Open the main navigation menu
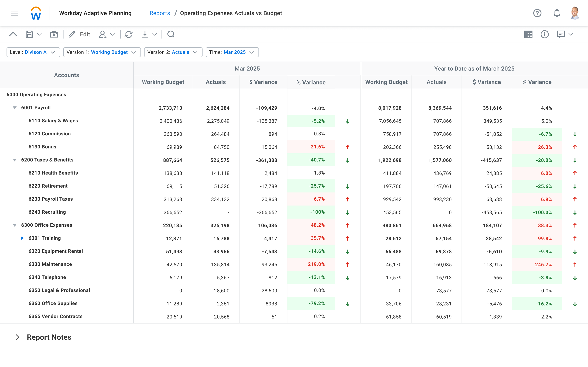The width and height of the screenshot is (588, 367). pyautogui.click(x=14, y=13)
